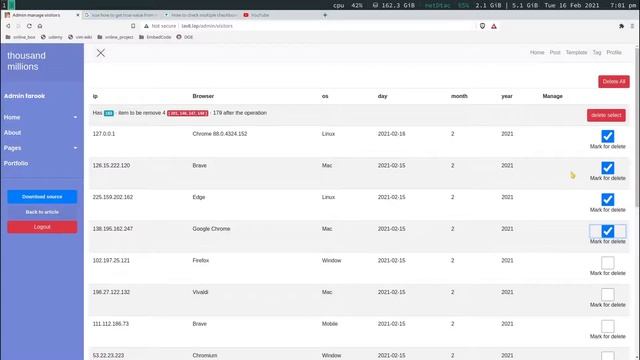Open the About sidebar item
The height and width of the screenshot is (360, 640).
tap(13, 133)
